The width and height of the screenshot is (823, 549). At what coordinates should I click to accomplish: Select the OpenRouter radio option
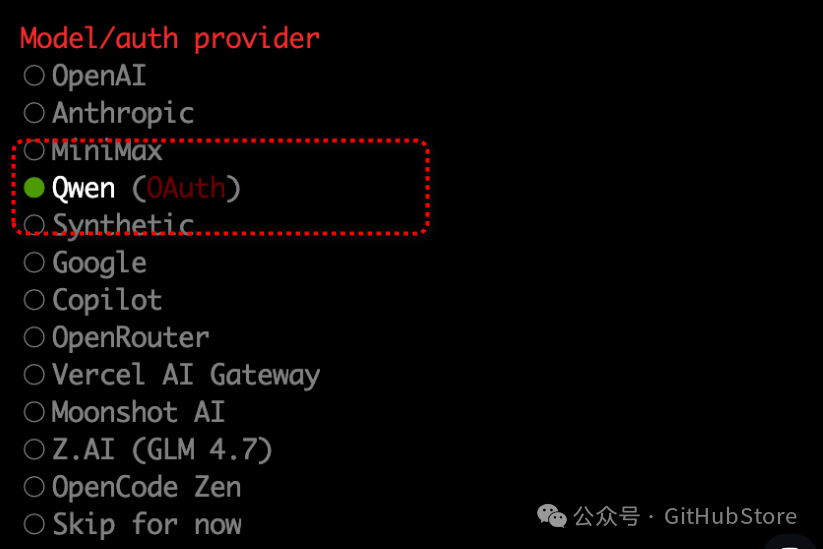click(x=34, y=337)
